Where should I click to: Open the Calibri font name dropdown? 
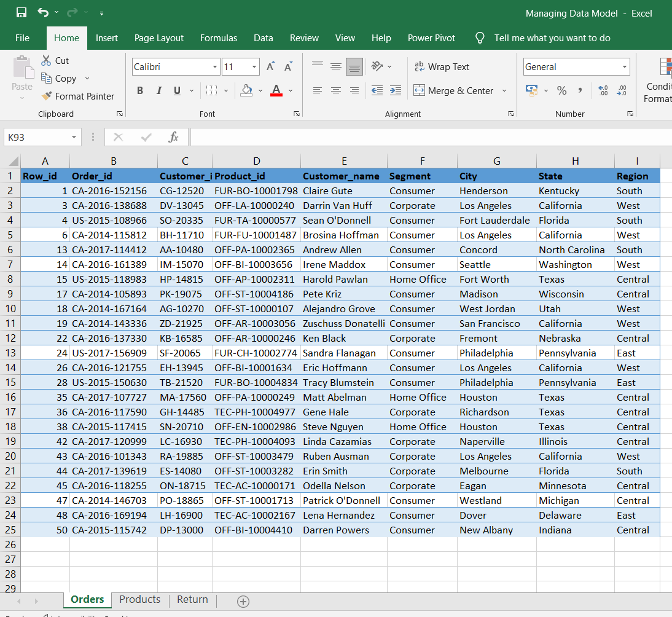point(215,66)
